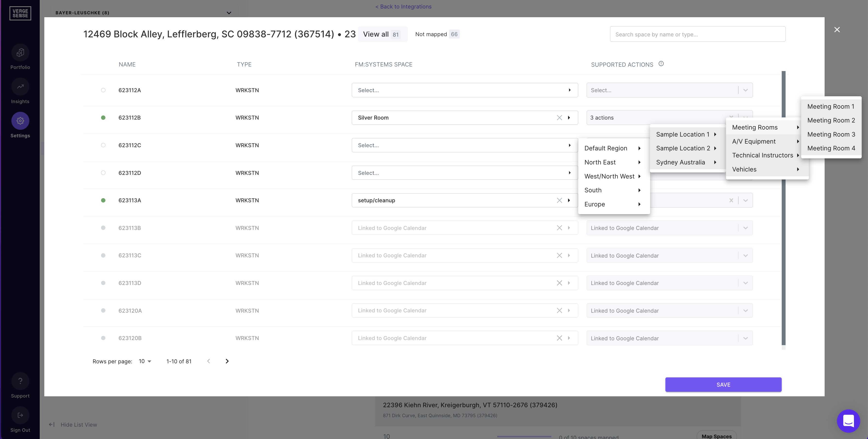This screenshot has height=439, width=868.
Task: Click Hide List View collapse icon
Action: pos(52,424)
